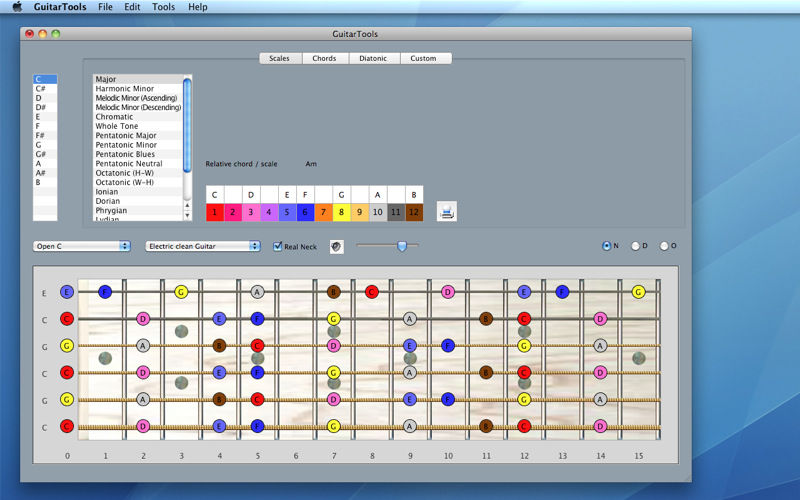Select the D radio button
The image size is (800, 500).
635,246
